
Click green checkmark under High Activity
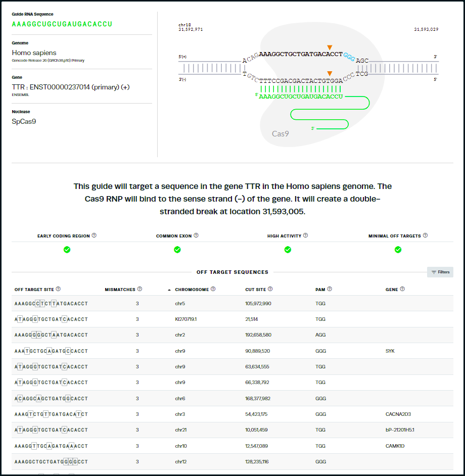288,250
